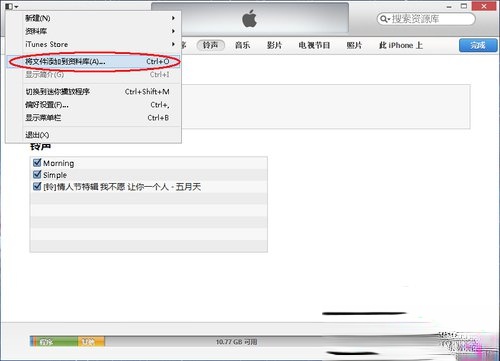Switch to the 照片 tab

(354, 45)
